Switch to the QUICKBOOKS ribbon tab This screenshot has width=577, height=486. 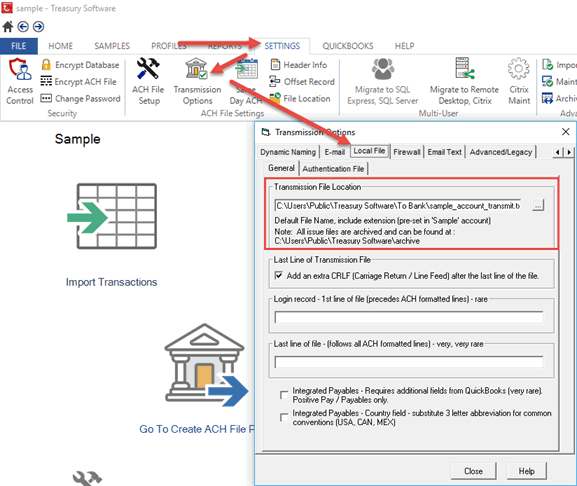click(x=348, y=46)
